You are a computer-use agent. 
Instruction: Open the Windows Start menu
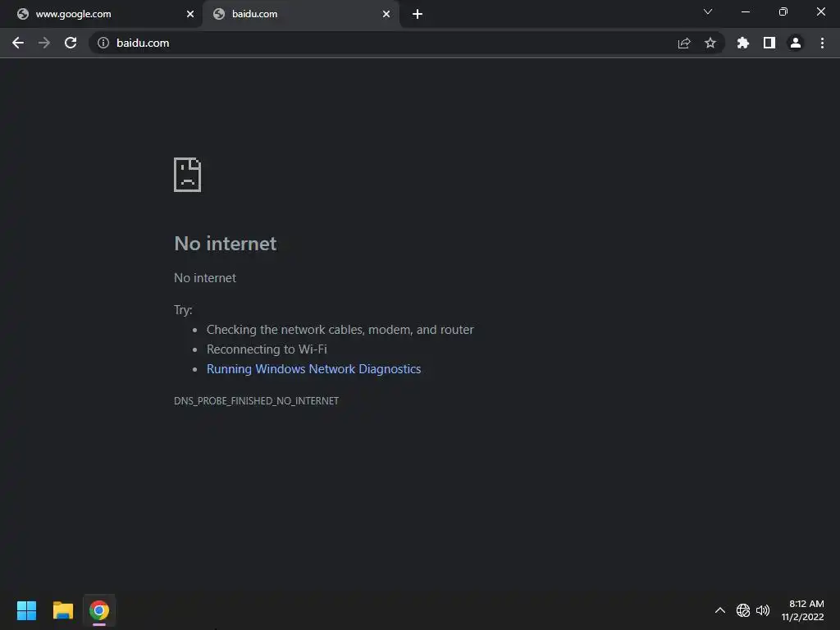tap(27, 610)
